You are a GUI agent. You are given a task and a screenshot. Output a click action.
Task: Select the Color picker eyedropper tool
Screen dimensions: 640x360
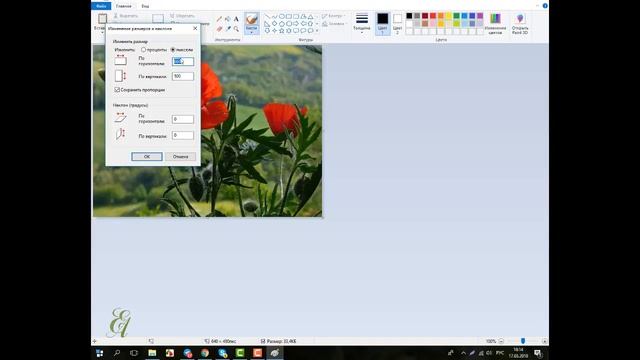[x=228, y=29]
